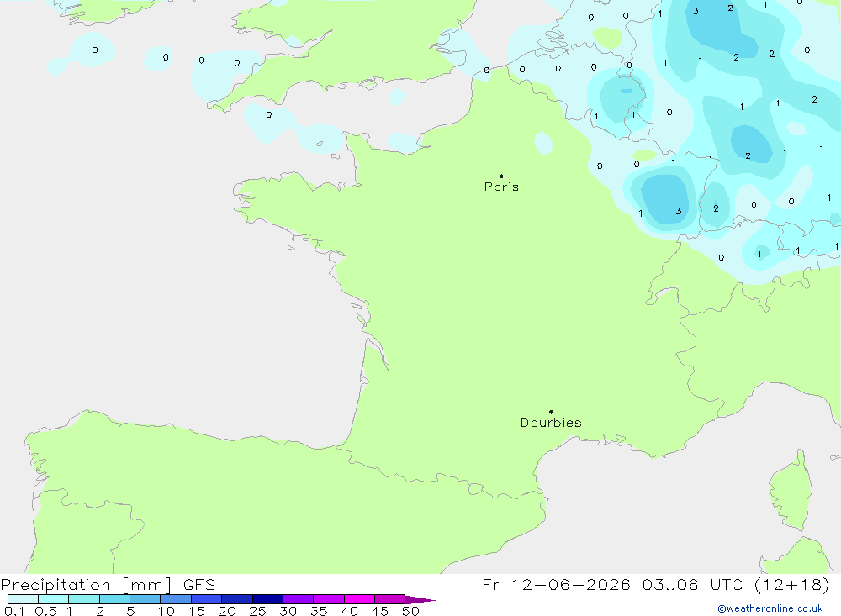
Task: Pick the 0.5–1 mm legend swatch
Action: [x=54, y=599]
